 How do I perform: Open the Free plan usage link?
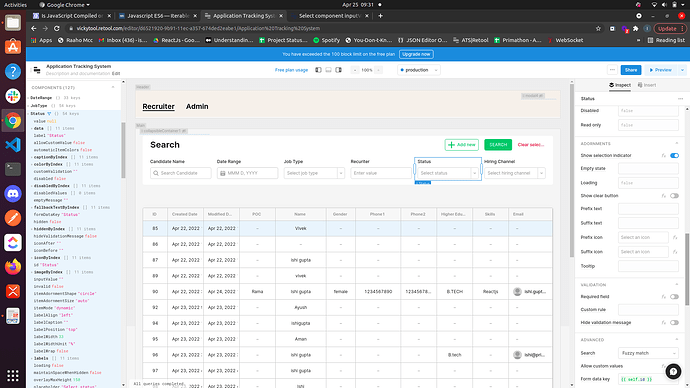tap(291, 70)
